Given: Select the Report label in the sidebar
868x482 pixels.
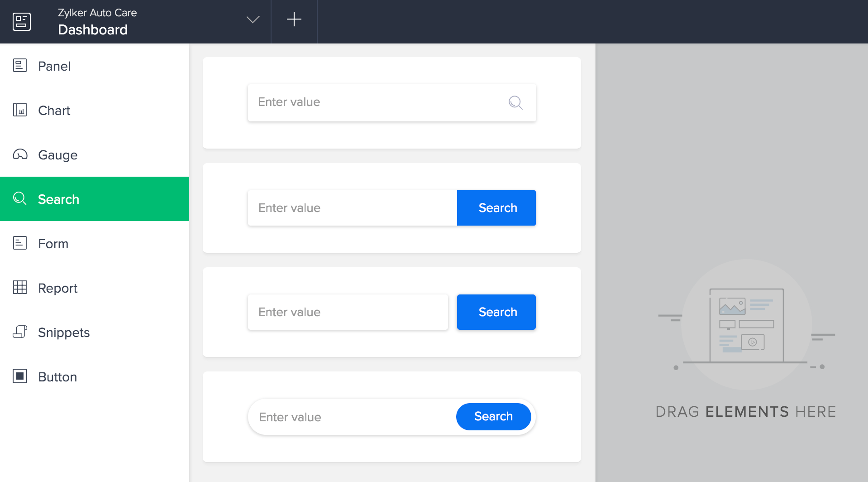Looking at the screenshot, I should click(x=58, y=288).
